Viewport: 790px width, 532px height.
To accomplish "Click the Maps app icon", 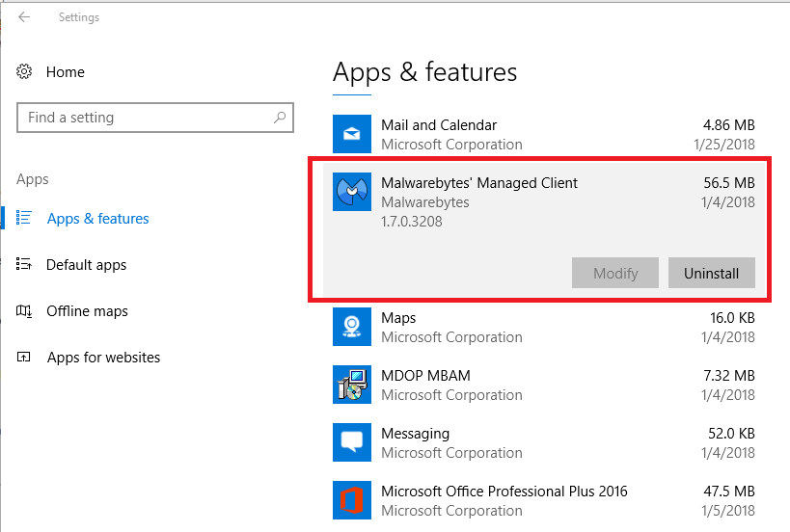I will pos(352,327).
